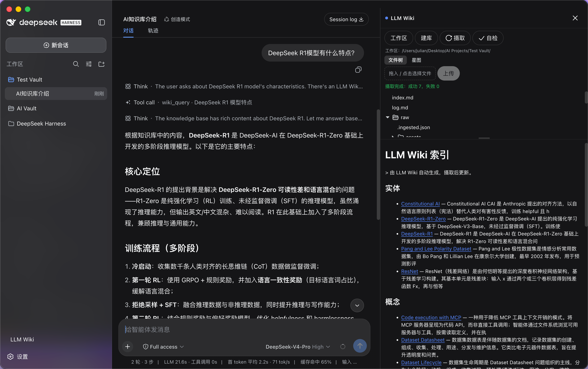The image size is (588, 369).
Task: Click the loading spinner icon near send
Action: pyautogui.click(x=343, y=347)
